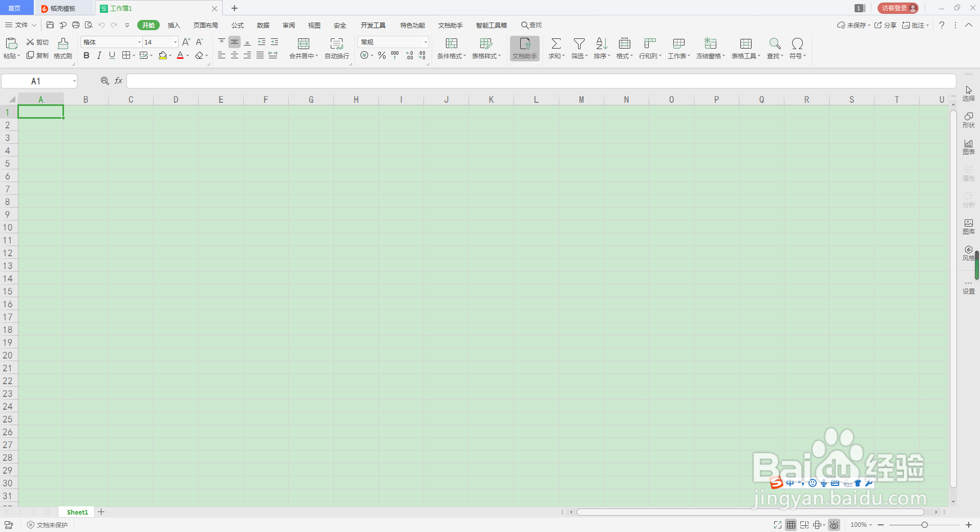Decrease font size with the A- icon
Viewport: 980px width, 532px height.
point(199,42)
